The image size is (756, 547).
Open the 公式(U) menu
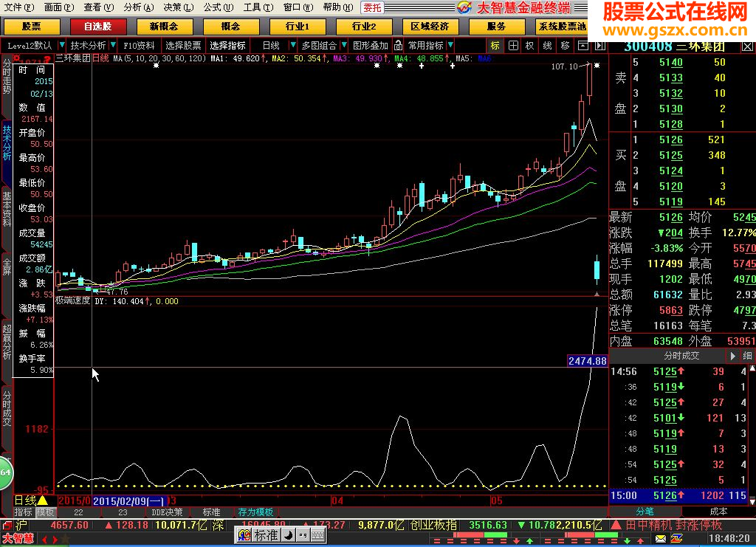[218, 7]
